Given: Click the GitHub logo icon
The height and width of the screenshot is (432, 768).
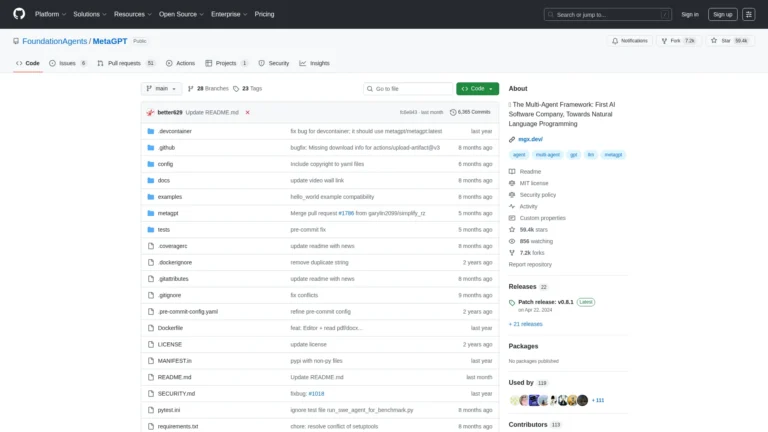Looking at the screenshot, I should (19, 14).
